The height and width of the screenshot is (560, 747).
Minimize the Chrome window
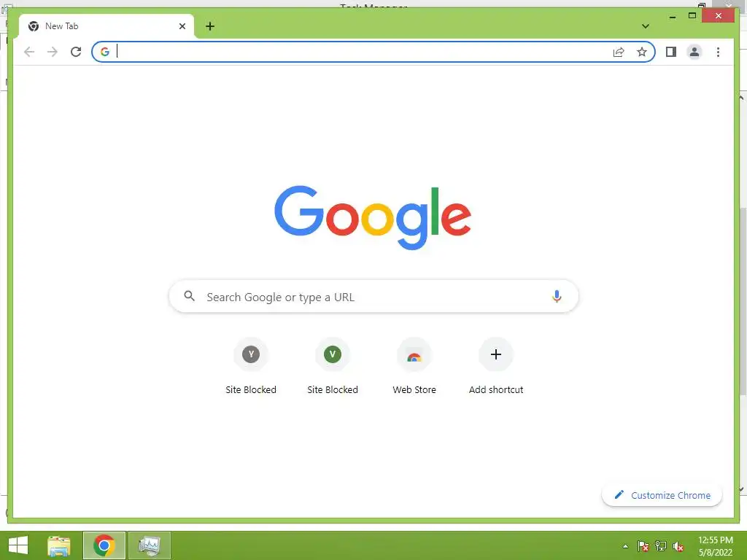[672, 17]
